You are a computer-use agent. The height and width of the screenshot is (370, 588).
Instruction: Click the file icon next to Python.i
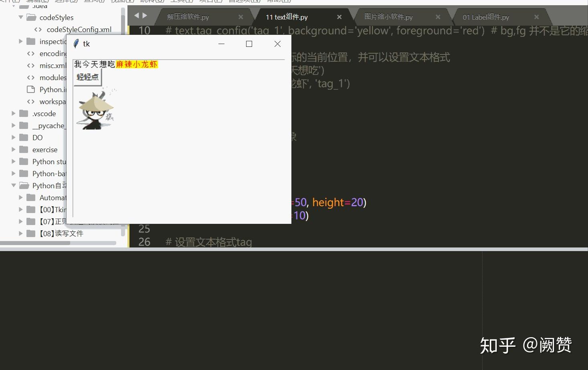(30, 89)
